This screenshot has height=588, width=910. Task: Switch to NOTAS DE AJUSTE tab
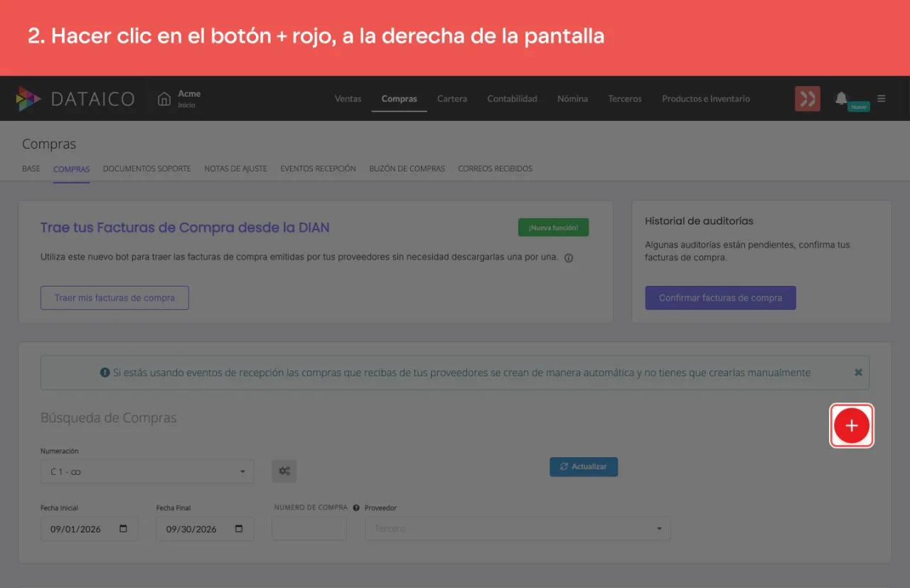[236, 169]
